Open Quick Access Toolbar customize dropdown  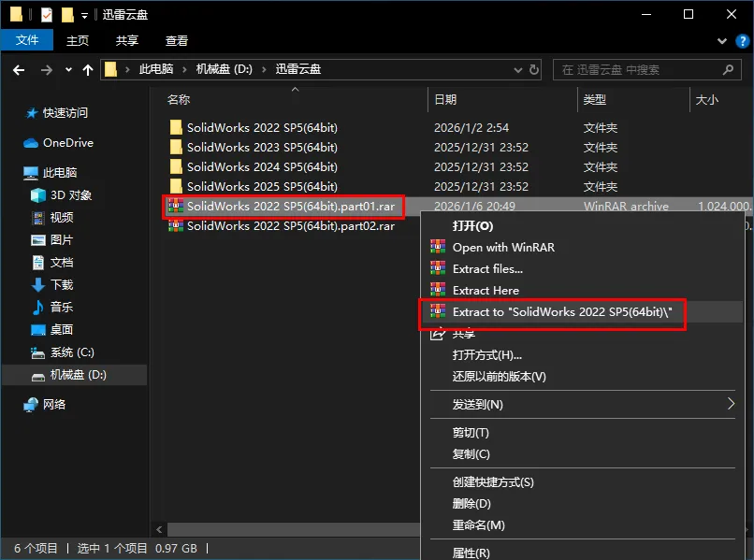click(84, 16)
